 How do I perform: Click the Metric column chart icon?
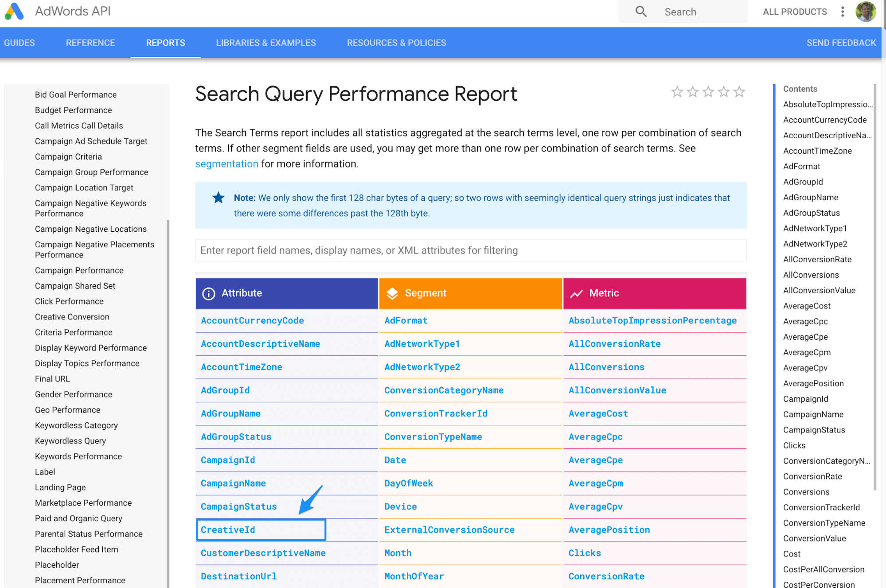[x=576, y=293]
